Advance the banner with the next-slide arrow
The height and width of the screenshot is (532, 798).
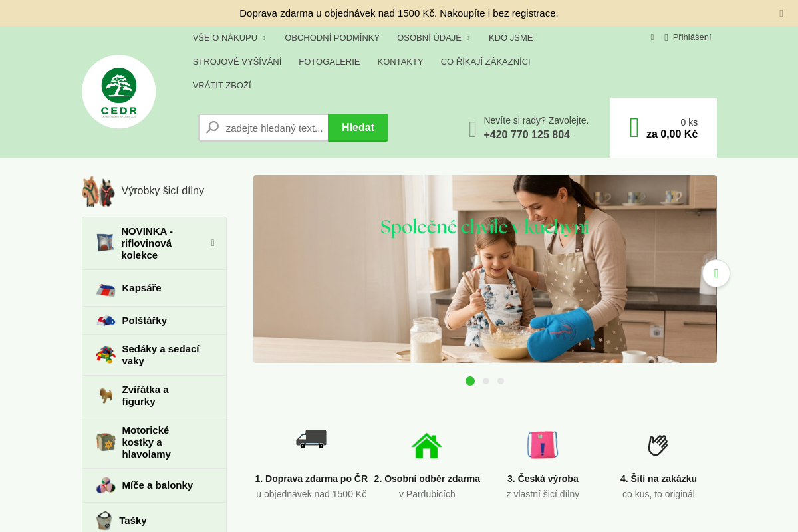point(716,273)
